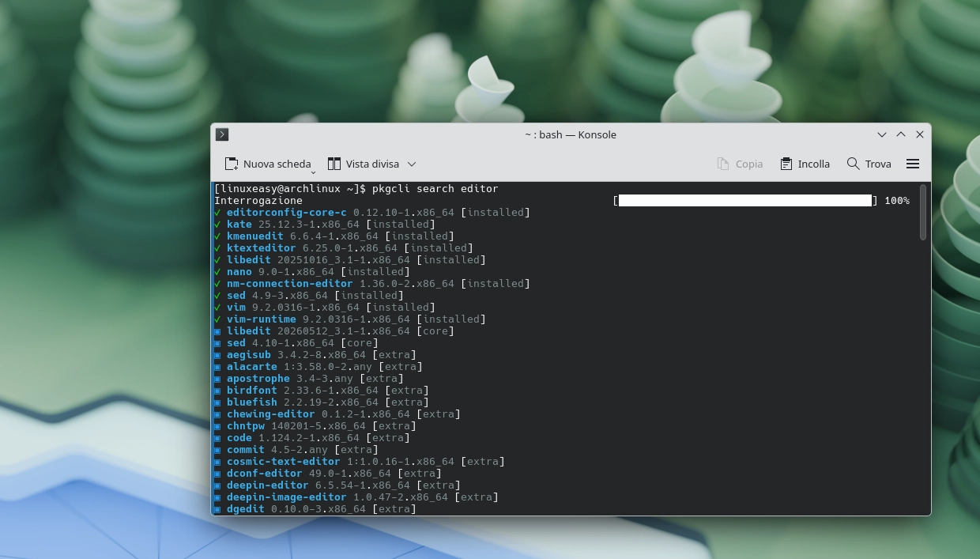980x559 pixels.
Task: Click the terminal scrollbar handle
Action: tap(923, 212)
